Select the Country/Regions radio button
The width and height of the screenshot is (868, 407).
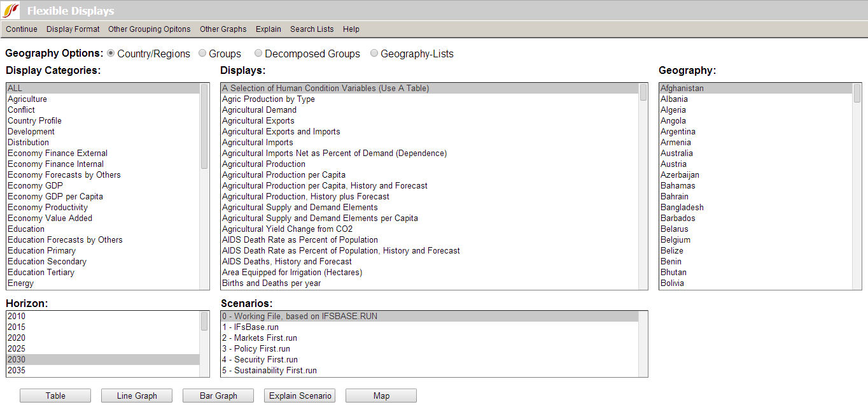click(111, 54)
